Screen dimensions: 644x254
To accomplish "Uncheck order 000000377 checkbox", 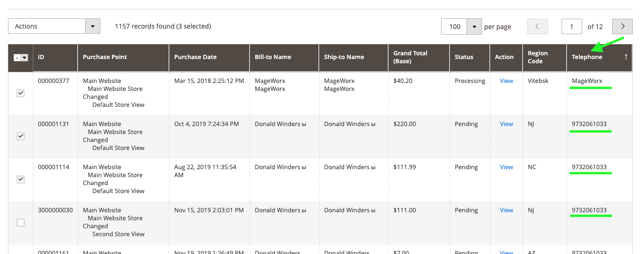I will point(21,93).
